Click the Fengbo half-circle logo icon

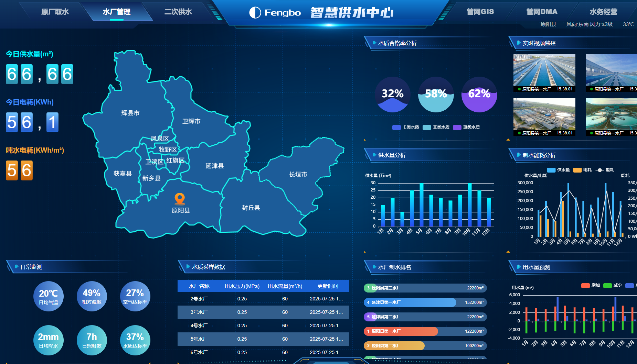pos(255,13)
